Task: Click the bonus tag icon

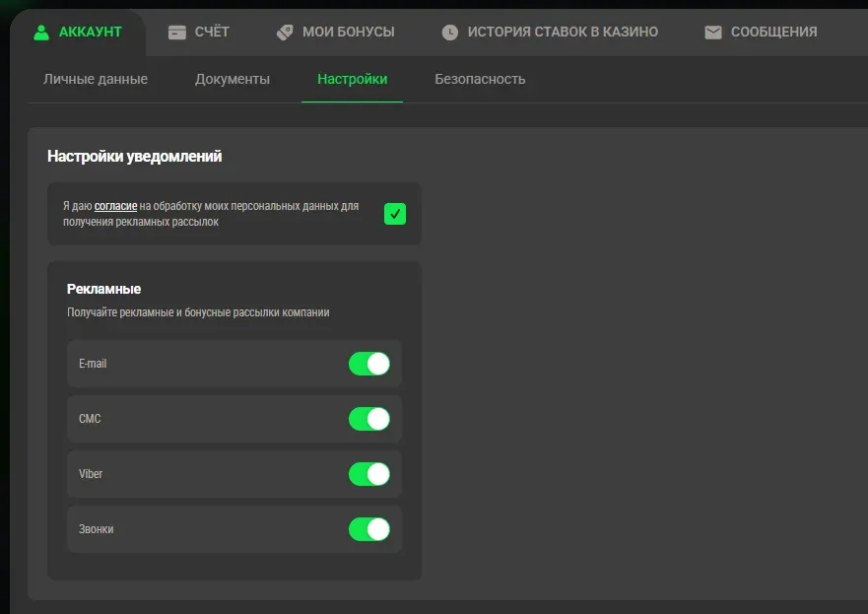Action: click(x=285, y=33)
